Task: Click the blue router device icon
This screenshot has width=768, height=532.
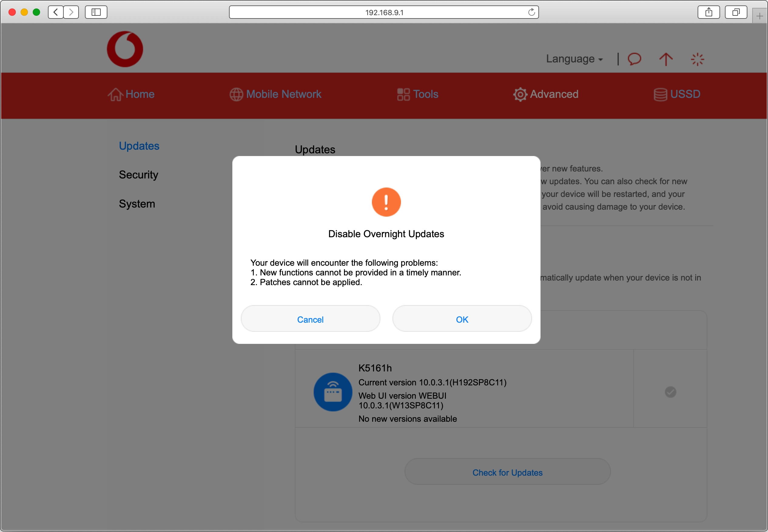Action: coord(333,392)
